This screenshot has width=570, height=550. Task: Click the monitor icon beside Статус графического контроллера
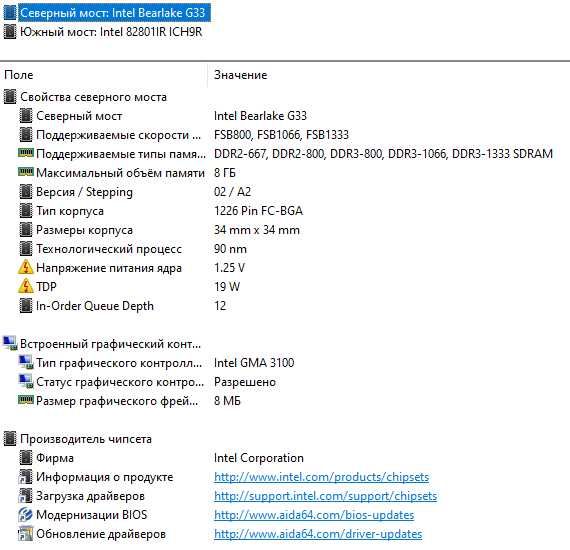coord(26,381)
